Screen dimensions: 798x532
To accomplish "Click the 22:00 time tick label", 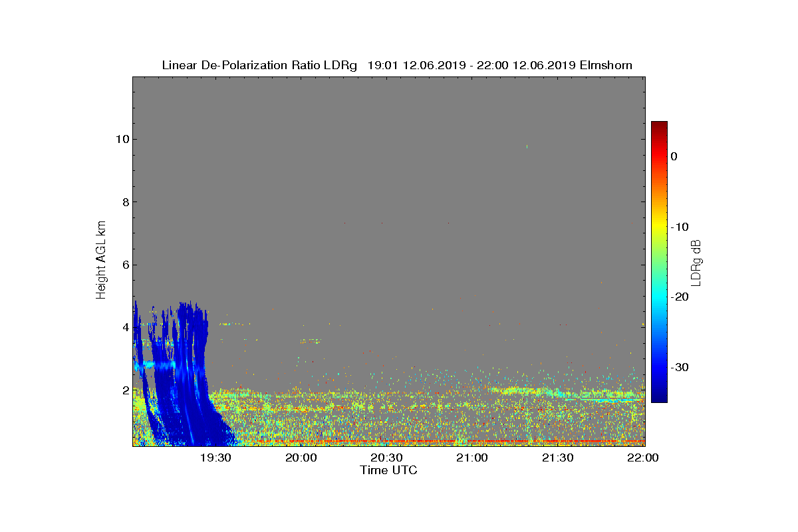I will point(642,458).
